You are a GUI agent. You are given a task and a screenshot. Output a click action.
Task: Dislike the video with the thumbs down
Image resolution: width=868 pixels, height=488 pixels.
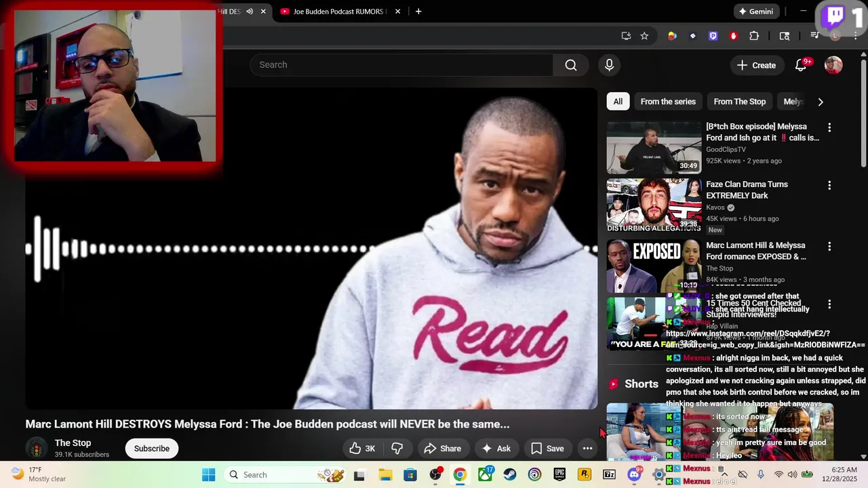[397, 448]
